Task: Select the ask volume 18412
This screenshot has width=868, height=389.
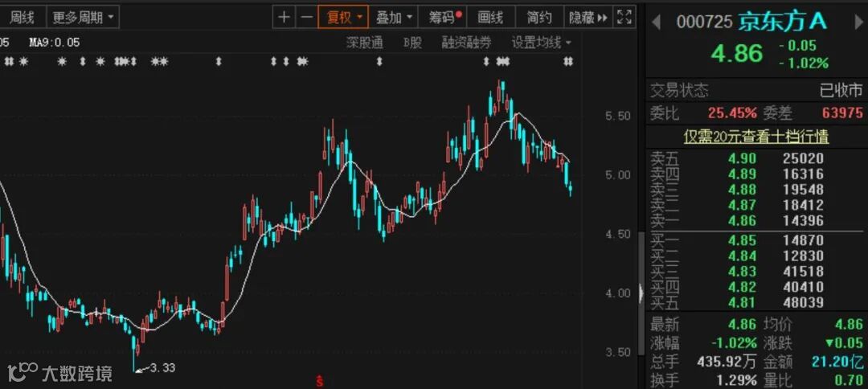Action: (x=803, y=205)
